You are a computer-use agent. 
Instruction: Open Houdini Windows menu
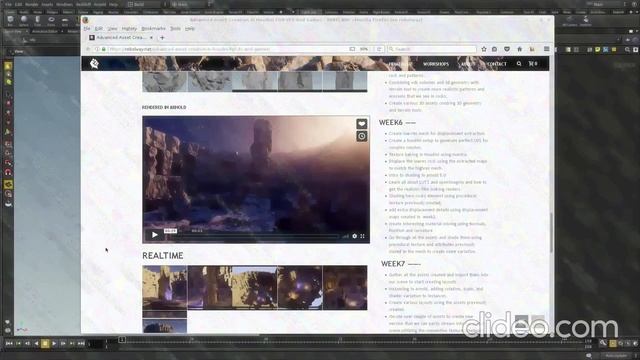[x=64, y=4]
